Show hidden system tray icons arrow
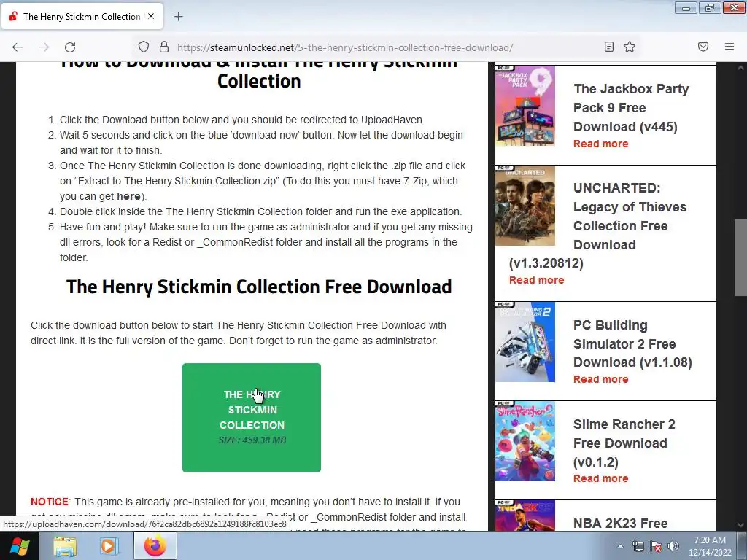747x560 pixels. tap(620, 546)
